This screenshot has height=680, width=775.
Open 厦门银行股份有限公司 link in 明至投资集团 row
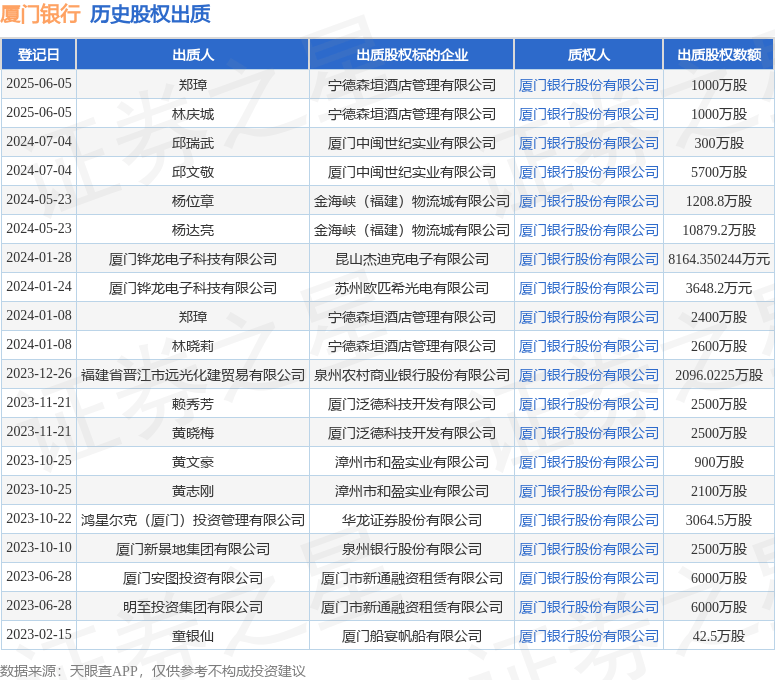point(588,607)
